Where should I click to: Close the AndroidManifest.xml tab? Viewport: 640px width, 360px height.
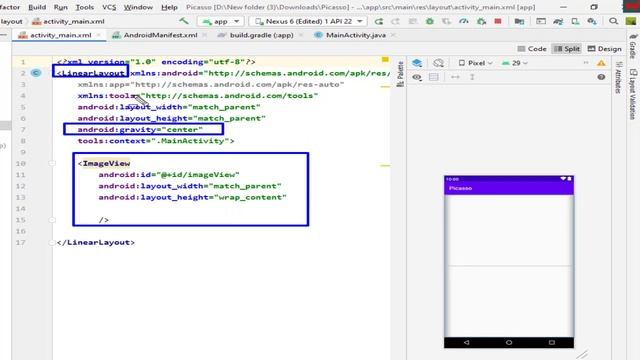pyautogui.click(x=204, y=36)
